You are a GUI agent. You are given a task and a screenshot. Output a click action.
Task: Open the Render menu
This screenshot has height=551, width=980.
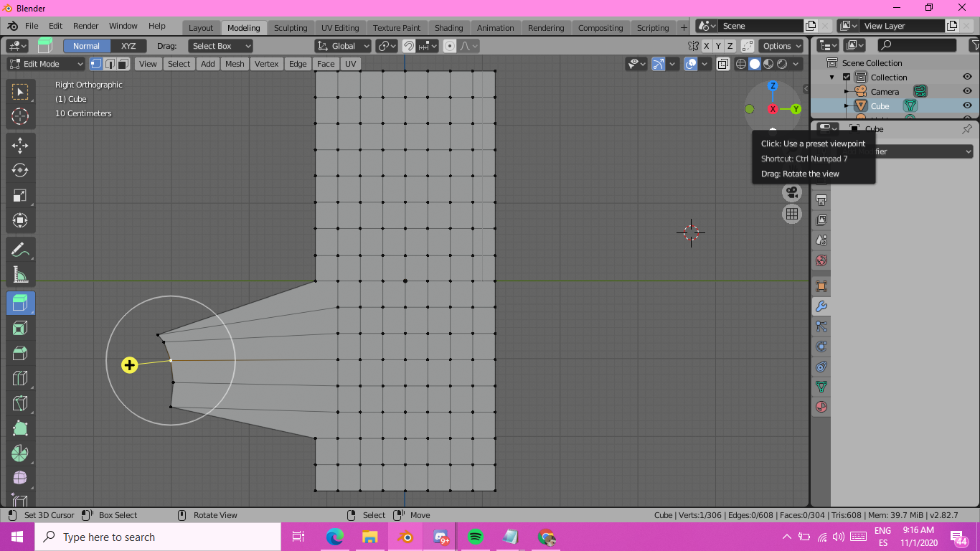click(x=86, y=26)
